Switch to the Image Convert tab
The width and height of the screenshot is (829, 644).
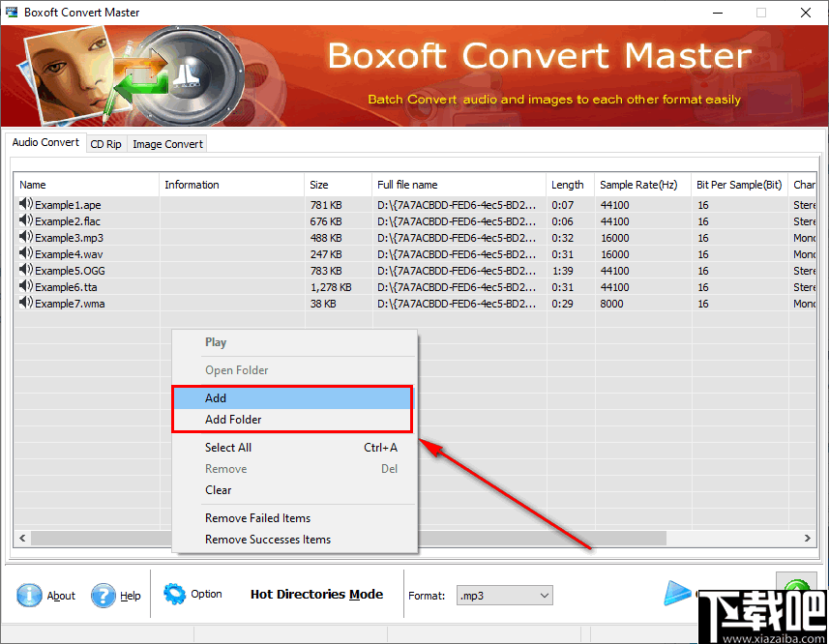tap(166, 143)
